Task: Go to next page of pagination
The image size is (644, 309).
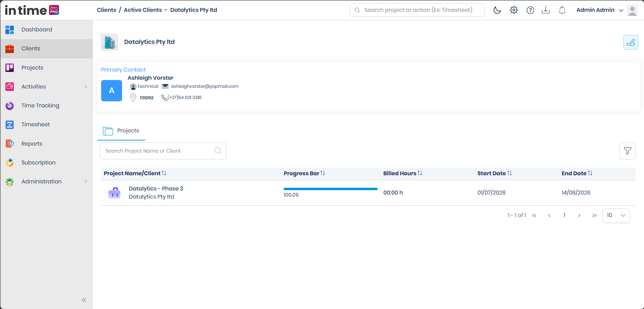Action: [579, 215]
